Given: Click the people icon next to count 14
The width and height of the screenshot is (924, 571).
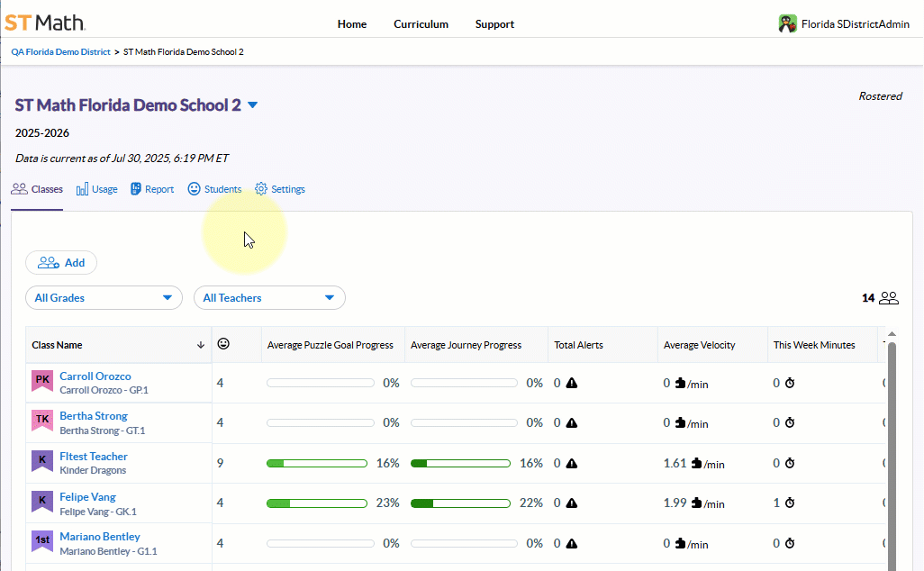Looking at the screenshot, I should coord(888,297).
